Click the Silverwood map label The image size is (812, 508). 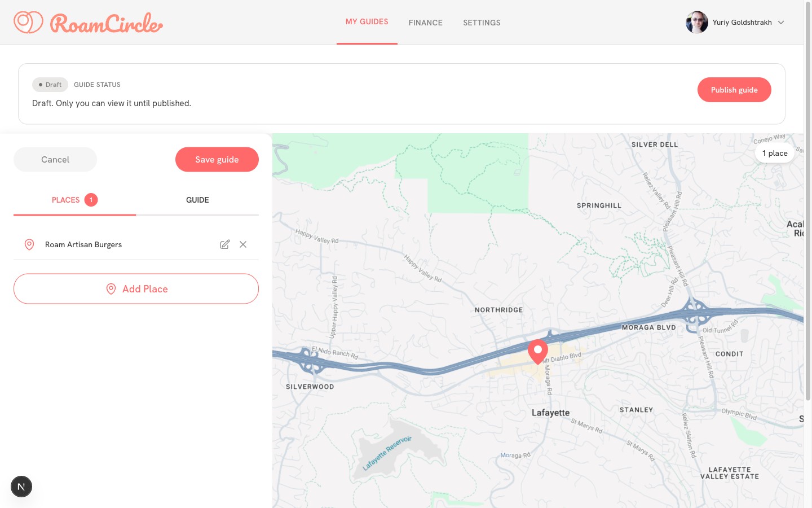point(310,387)
